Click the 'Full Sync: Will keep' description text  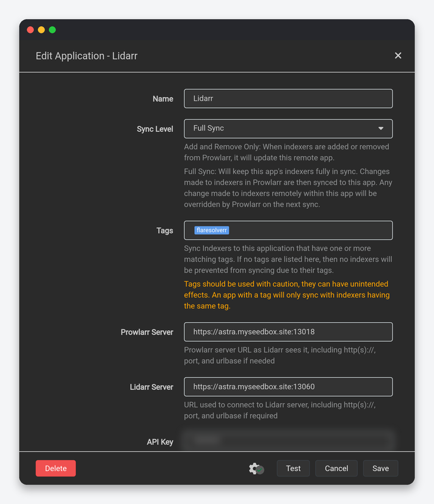pos(288,188)
